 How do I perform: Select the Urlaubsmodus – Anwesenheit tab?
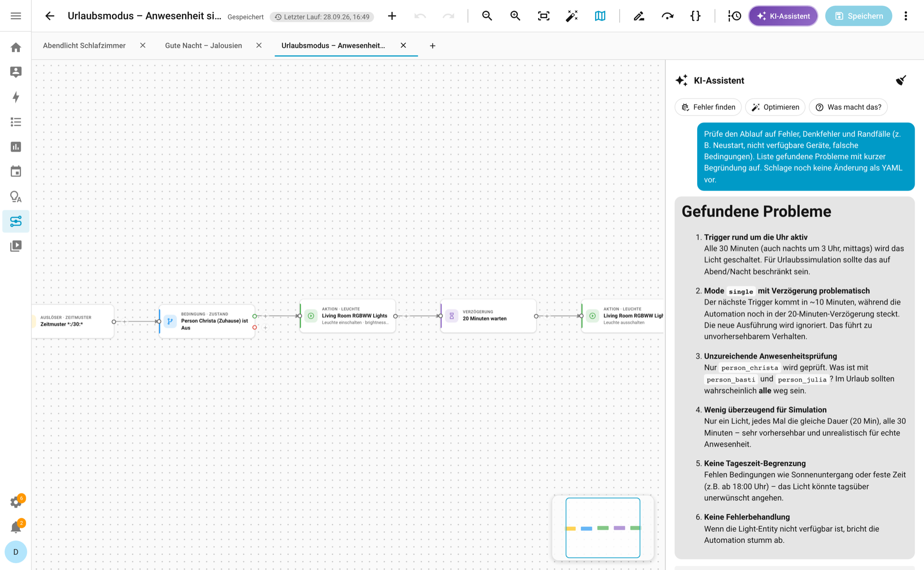(333, 45)
